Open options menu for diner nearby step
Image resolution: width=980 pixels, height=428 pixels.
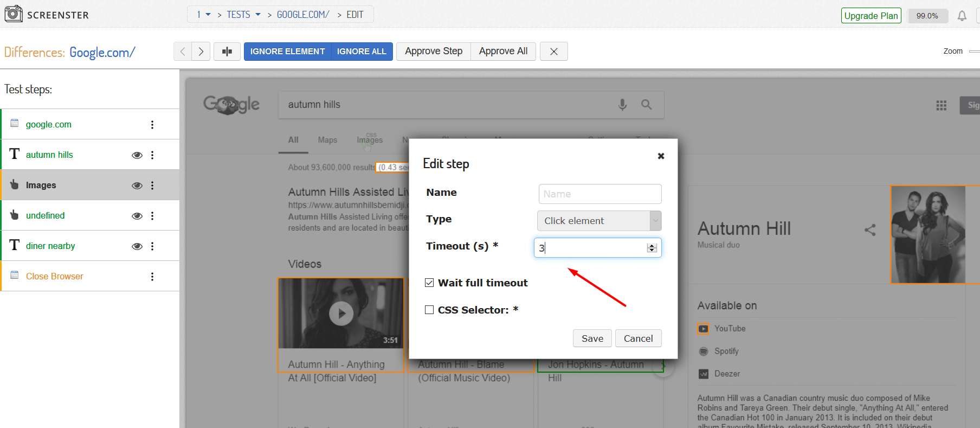pyautogui.click(x=152, y=246)
